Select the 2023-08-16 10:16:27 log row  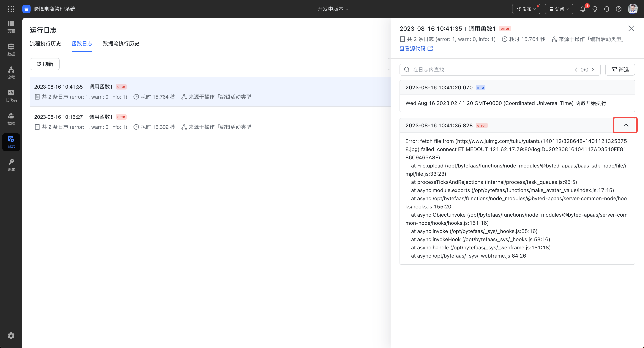click(210, 122)
